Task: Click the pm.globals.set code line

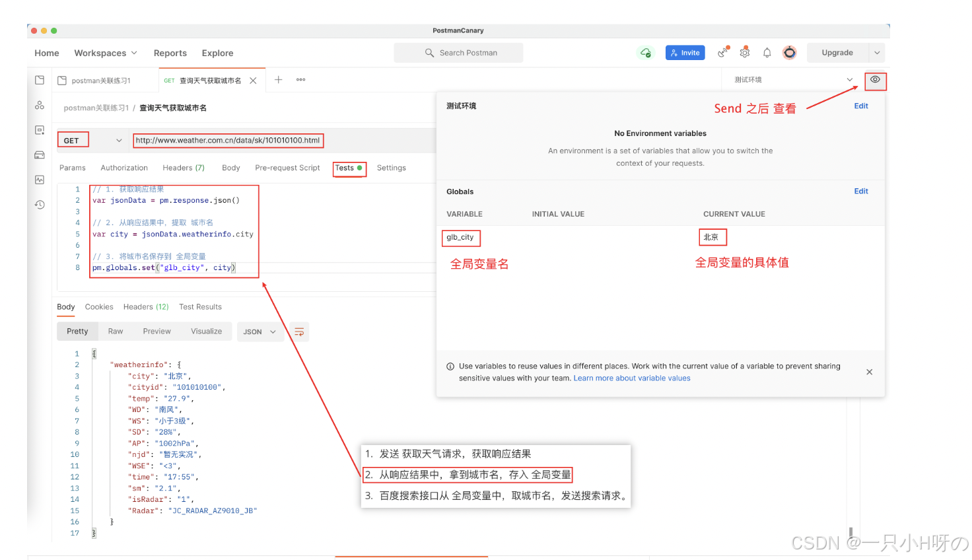Action: click(164, 267)
